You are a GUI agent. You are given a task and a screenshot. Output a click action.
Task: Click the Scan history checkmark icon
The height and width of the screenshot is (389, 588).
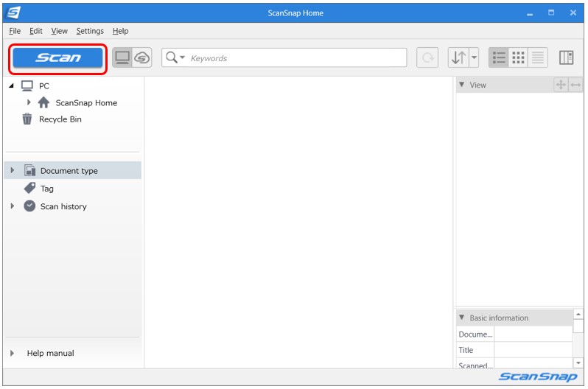[x=29, y=206]
